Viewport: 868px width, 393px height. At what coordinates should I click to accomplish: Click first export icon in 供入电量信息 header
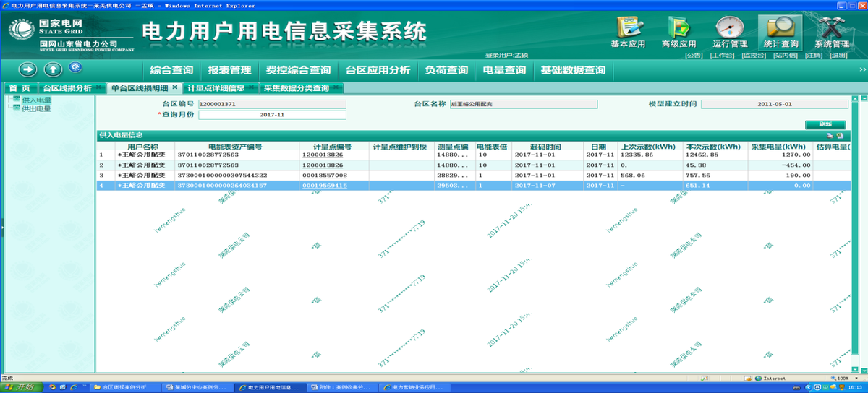tap(830, 135)
